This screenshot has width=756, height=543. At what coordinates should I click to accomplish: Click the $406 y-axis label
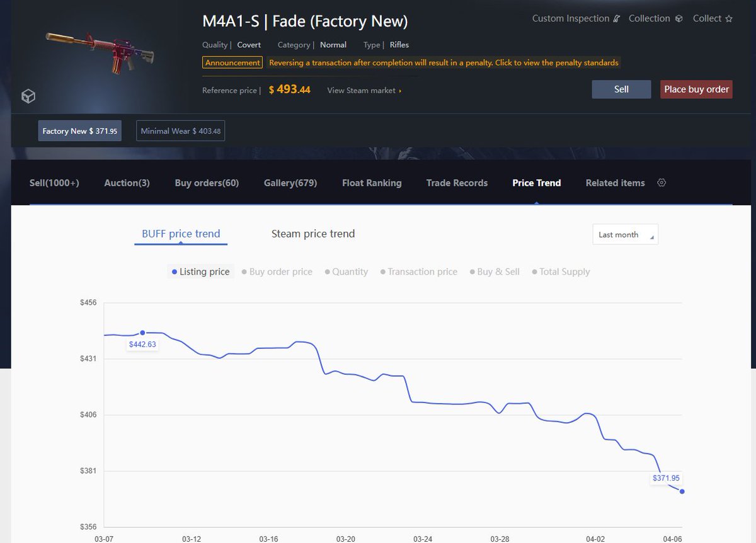tap(88, 414)
